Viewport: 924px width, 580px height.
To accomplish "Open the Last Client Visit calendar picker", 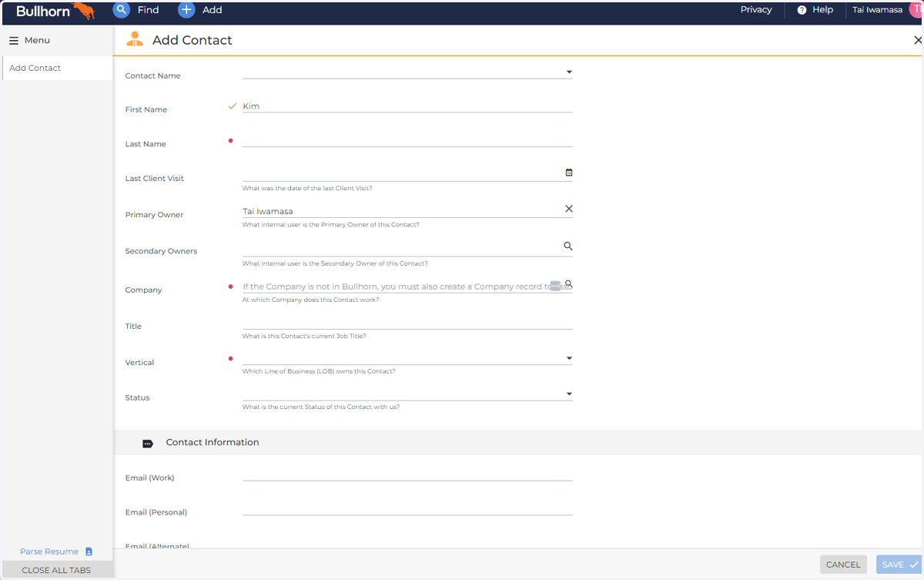I will 569,173.
